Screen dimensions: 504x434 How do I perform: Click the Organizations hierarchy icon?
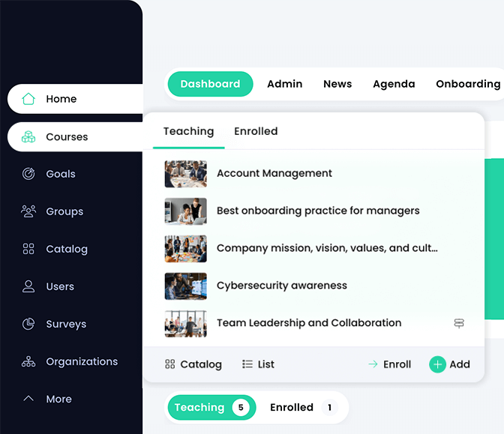coord(28,361)
